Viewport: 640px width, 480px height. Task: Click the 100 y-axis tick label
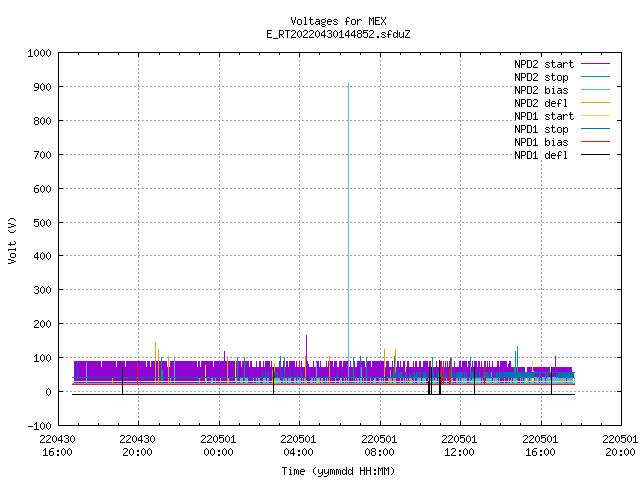[x=42, y=358]
